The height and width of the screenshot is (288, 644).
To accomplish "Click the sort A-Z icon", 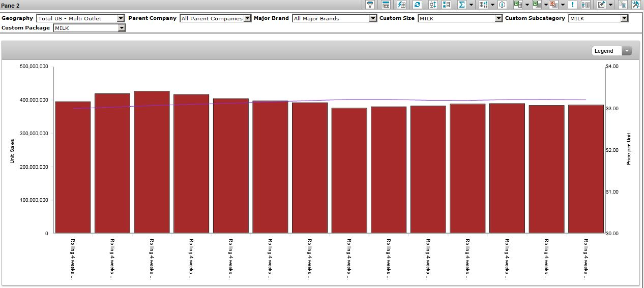I will (x=433, y=5).
